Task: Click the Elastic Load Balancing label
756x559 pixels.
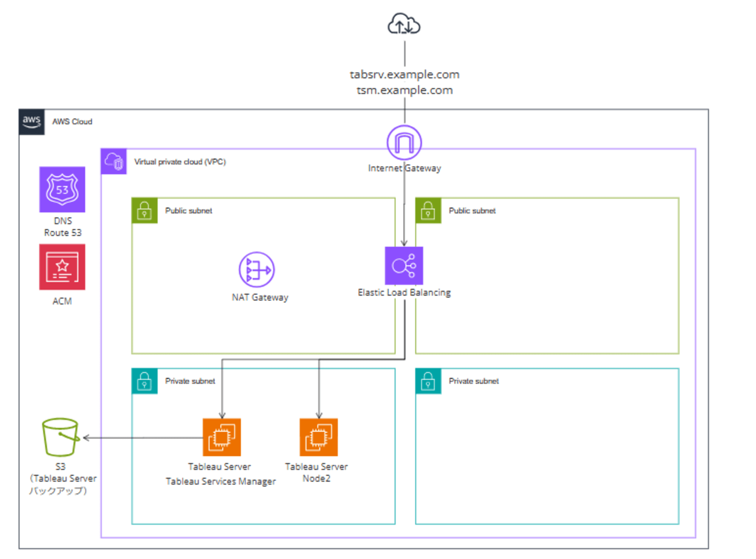Action: pos(404,293)
